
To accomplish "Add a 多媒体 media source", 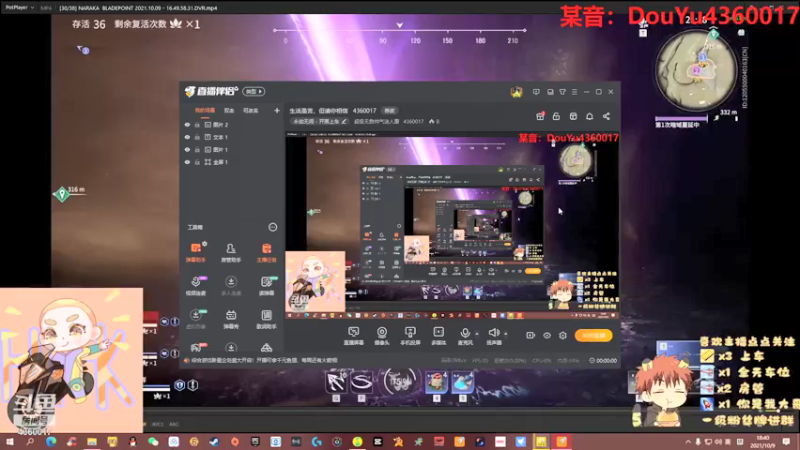I will pos(438,336).
